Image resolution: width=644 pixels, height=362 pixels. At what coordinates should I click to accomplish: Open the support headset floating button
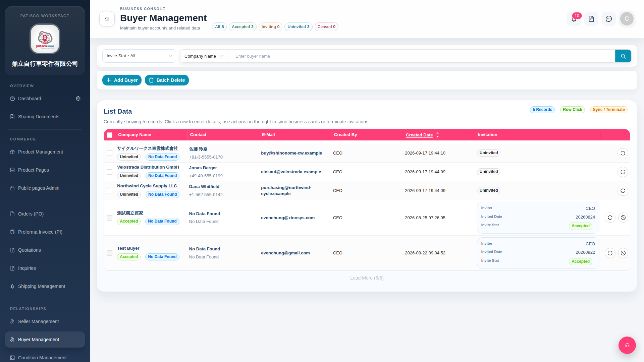[x=627, y=345]
